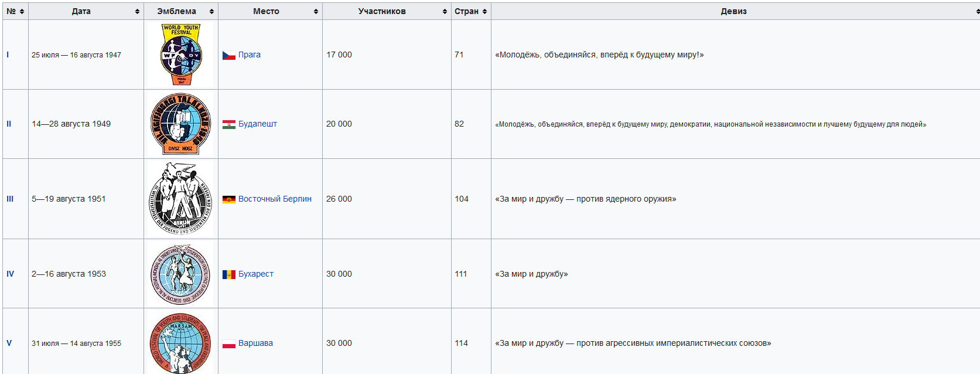Click motto about агрессивных империалистических союзов

coord(633,343)
